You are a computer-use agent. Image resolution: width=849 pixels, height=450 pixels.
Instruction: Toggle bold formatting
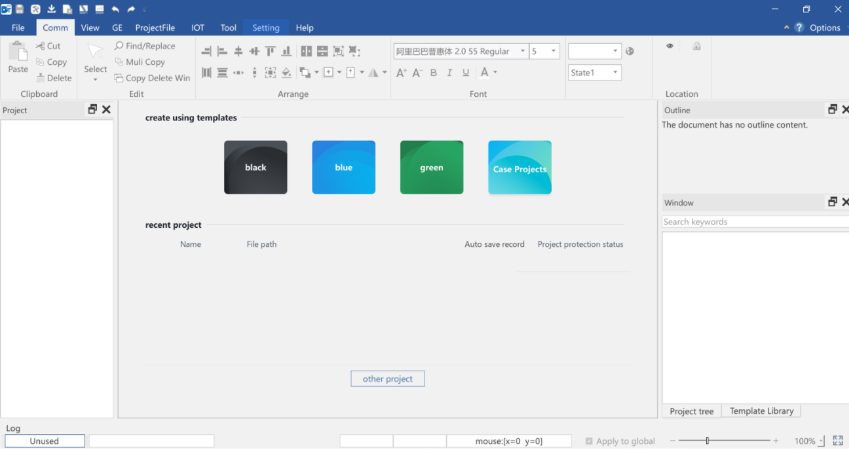click(434, 73)
